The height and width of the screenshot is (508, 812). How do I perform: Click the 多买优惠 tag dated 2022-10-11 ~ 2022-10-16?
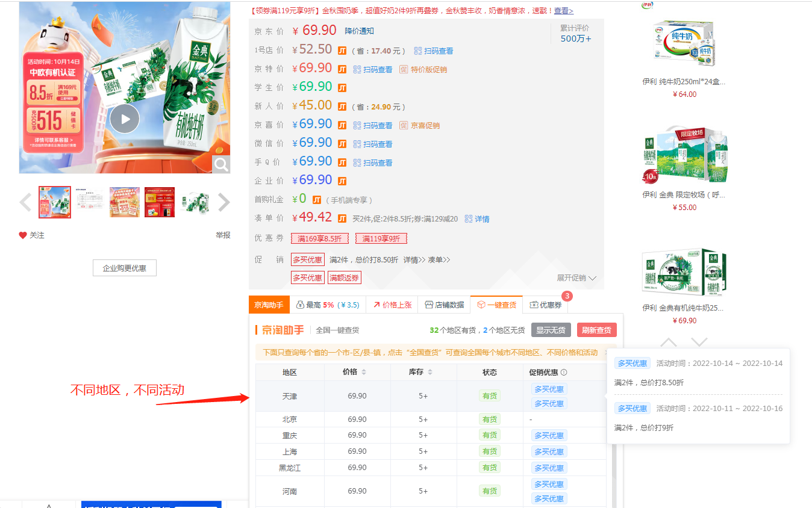tap(632, 409)
